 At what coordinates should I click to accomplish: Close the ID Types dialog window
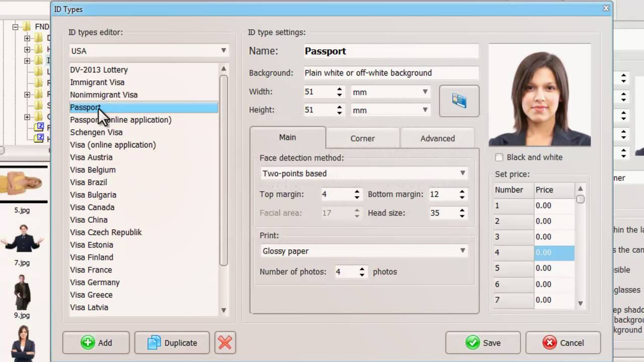point(606,8)
